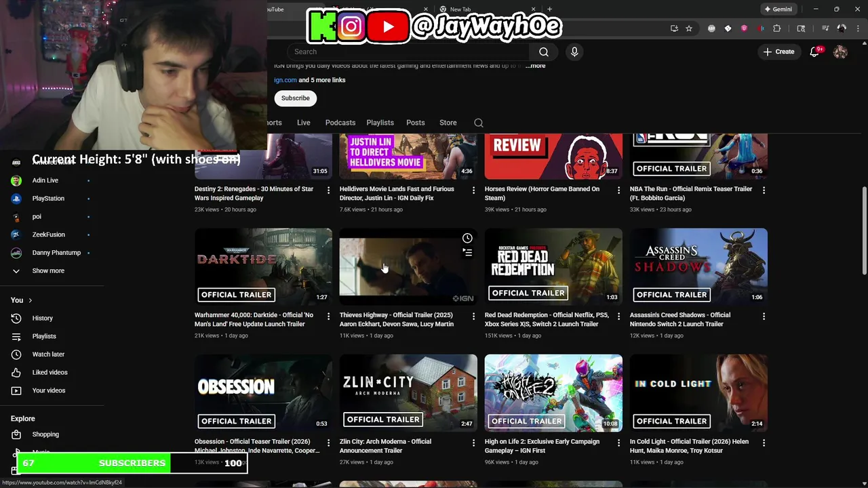868x488 pixels.
Task: Open In Cold Light trailer thumbnail
Action: tap(698, 393)
